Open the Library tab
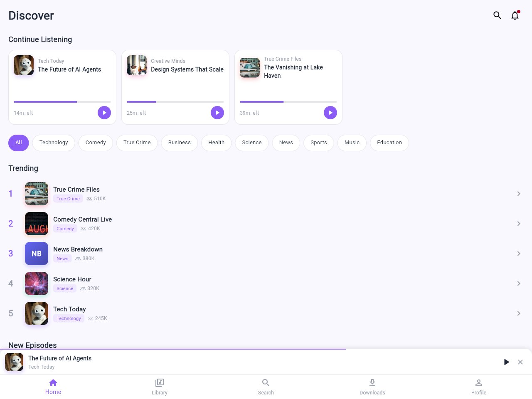Viewport: 532px width, 399px height. click(160, 387)
